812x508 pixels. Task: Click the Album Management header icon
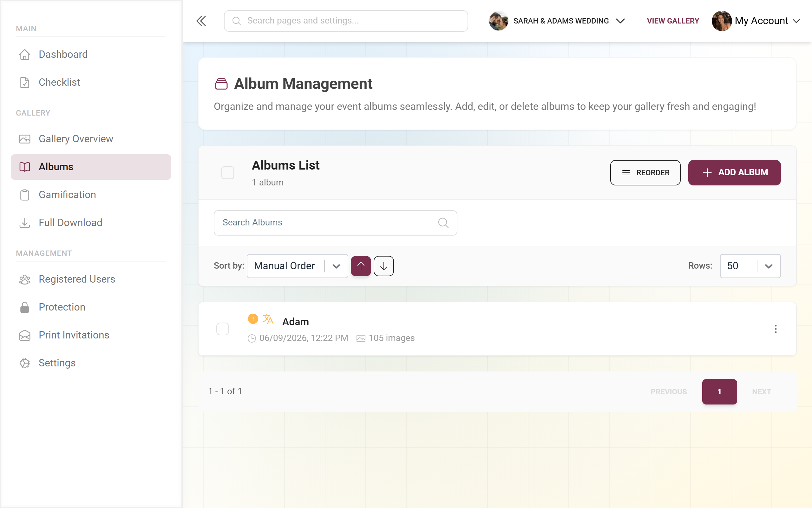click(221, 84)
